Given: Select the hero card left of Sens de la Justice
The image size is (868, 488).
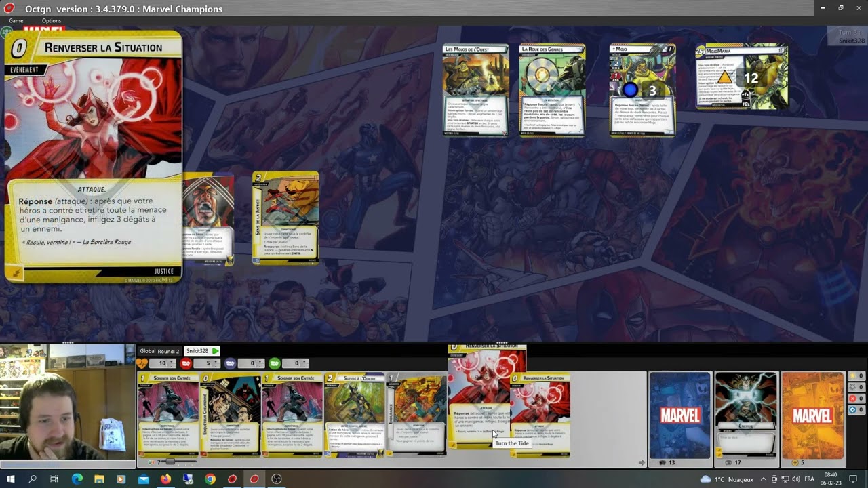Looking at the screenshot, I should coord(208,218).
